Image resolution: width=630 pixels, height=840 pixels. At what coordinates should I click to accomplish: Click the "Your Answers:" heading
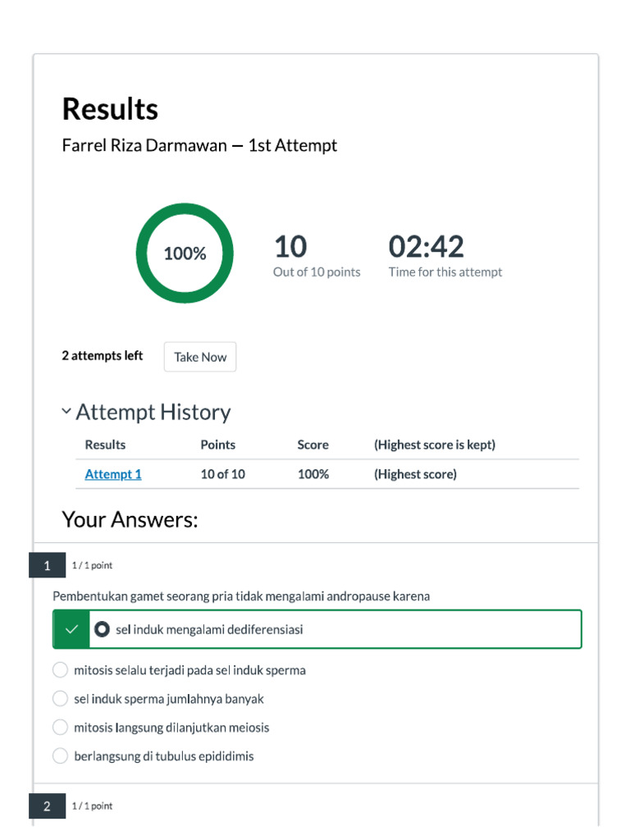pyautogui.click(x=130, y=519)
